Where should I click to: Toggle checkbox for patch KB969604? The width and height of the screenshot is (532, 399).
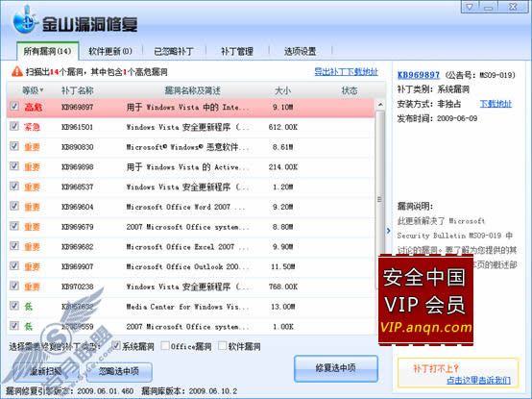[x=14, y=206]
